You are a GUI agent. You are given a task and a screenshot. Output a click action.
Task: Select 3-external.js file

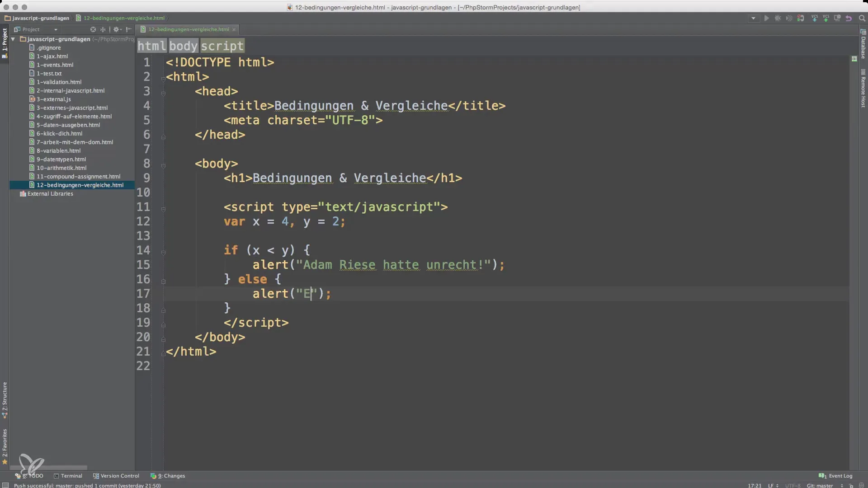[x=50, y=99]
